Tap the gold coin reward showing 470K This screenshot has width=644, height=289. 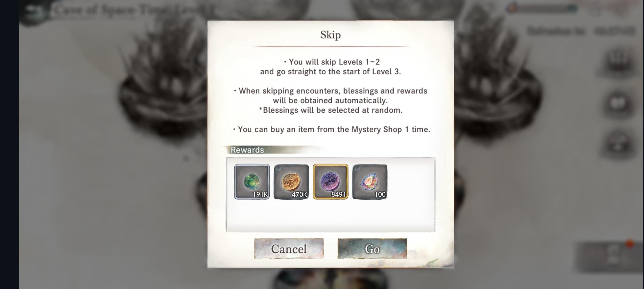point(291,182)
